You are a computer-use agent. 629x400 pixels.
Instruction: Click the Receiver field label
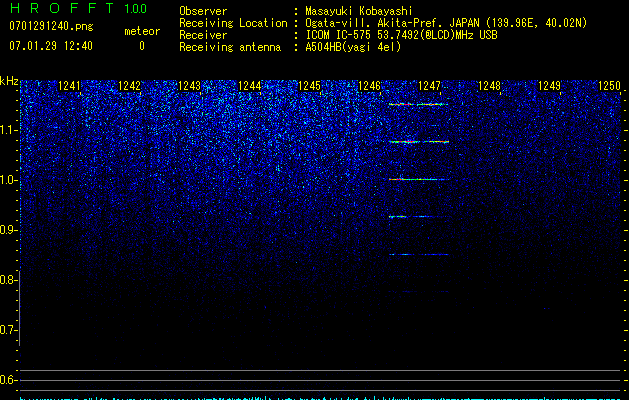pos(203,35)
